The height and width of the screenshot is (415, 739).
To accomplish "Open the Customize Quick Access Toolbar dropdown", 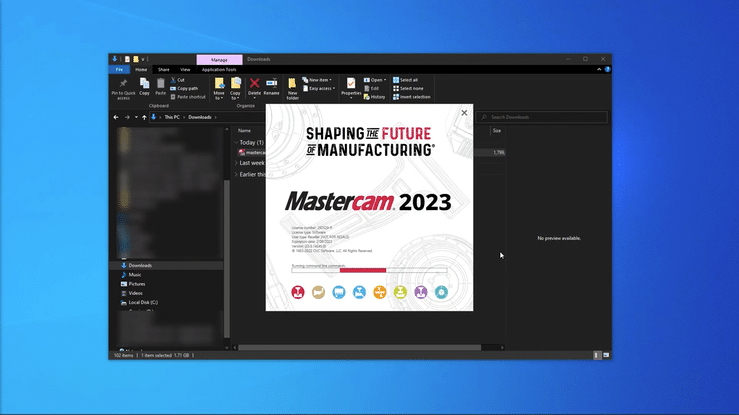I will (x=143, y=59).
